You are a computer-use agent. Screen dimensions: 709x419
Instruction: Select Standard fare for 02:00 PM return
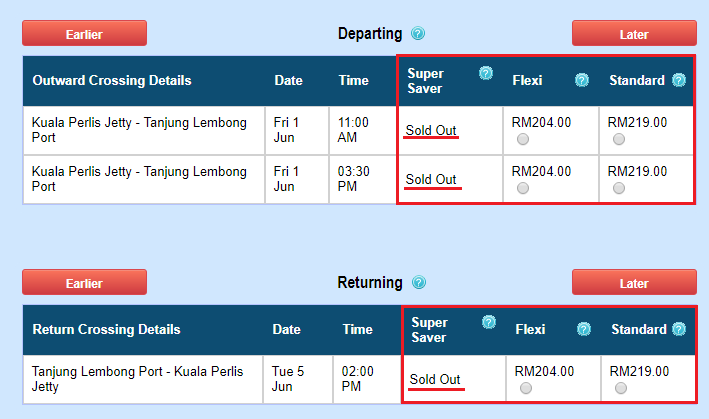point(621,388)
